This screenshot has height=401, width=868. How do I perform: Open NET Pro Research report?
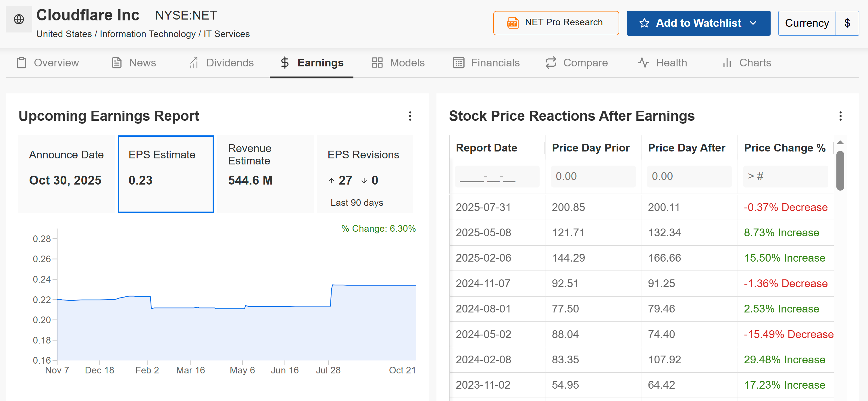(563, 23)
